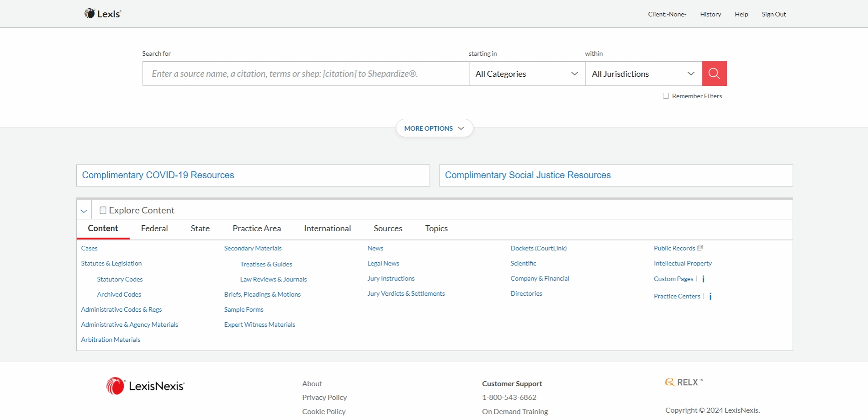Image resolution: width=868 pixels, height=420 pixels.
Task: Click into the search for input field
Action: pyautogui.click(x=306, y=74)
